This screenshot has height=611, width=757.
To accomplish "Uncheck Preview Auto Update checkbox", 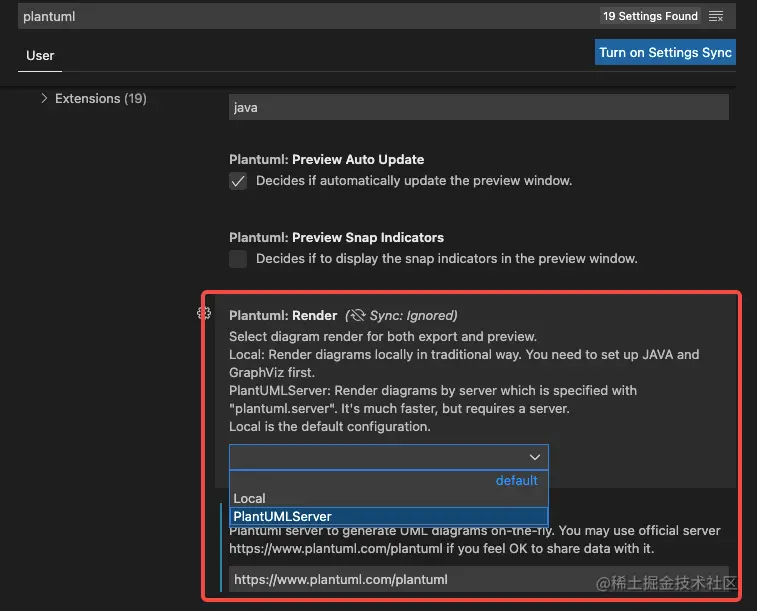I will (238, 181).
